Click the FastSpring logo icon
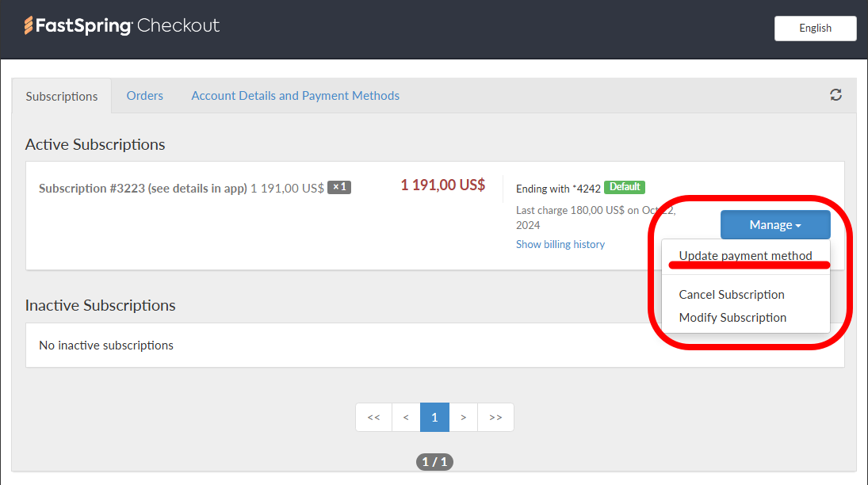The image size is (868, 485). click(29, 25)
